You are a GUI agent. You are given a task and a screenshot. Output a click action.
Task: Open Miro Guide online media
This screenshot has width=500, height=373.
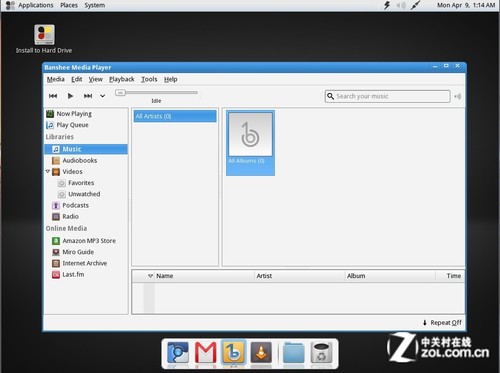(x=86, y=252)
